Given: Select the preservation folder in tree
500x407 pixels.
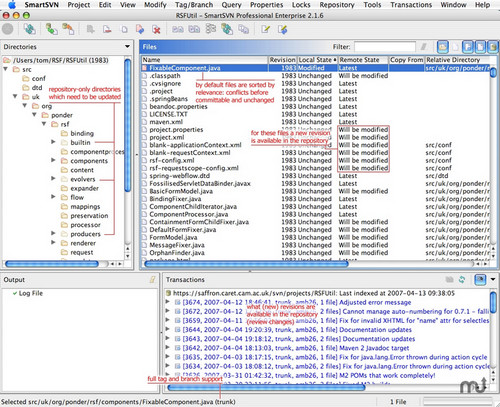Looking at the screenshot, I should point(89,215).
